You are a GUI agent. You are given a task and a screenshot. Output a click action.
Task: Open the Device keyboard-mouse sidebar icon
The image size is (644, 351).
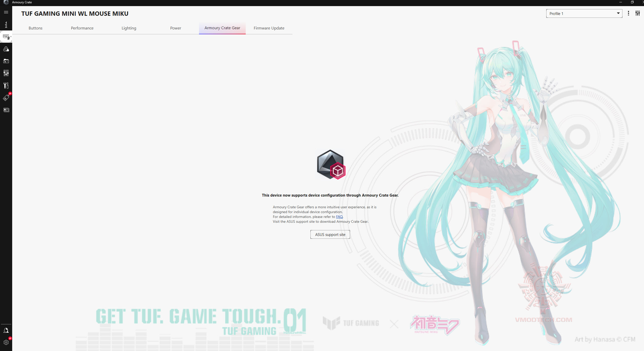tap(6, 37)
